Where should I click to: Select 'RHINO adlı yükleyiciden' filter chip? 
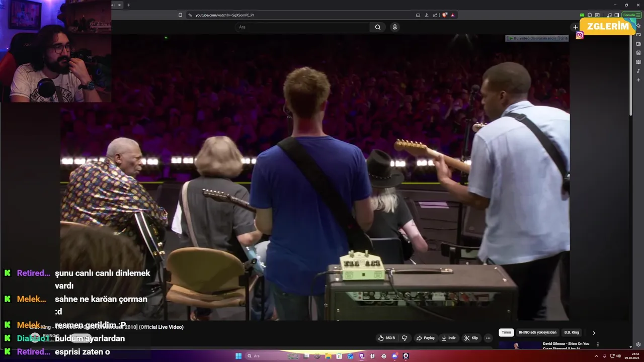point(537,332)
